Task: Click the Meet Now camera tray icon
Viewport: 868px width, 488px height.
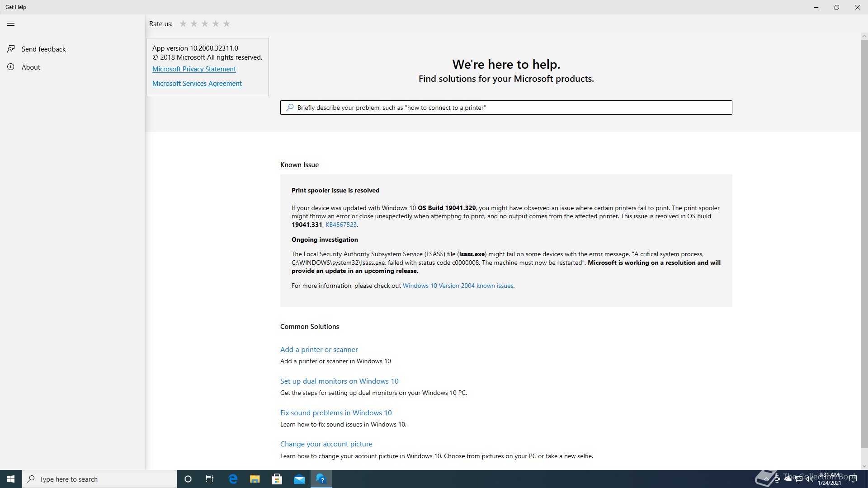Action: (777, 479)
